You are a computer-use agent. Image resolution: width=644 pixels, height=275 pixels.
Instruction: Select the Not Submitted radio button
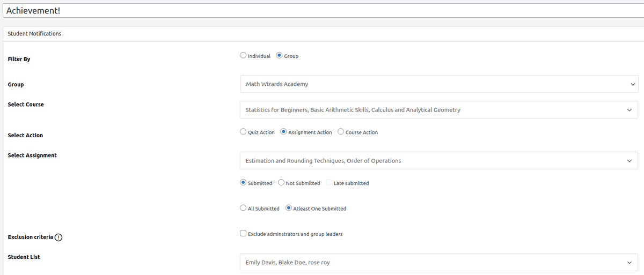click(281, 183)
